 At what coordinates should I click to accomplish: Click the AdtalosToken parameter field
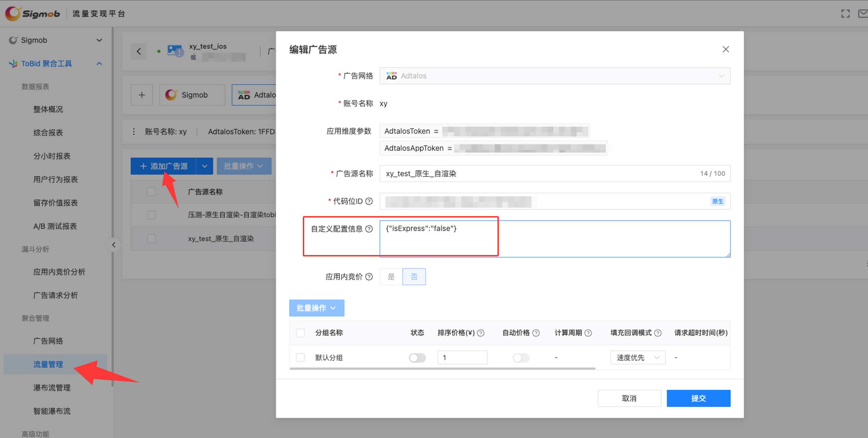pos(484,131)
